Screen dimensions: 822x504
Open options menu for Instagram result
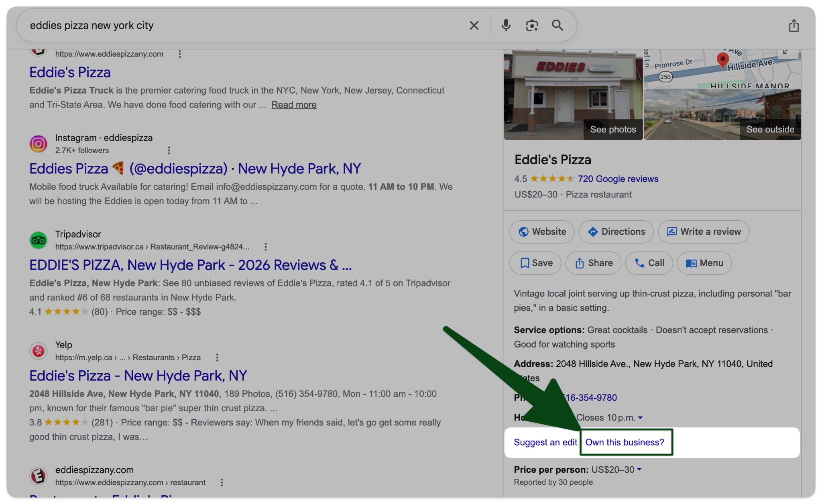click(169, 150)
